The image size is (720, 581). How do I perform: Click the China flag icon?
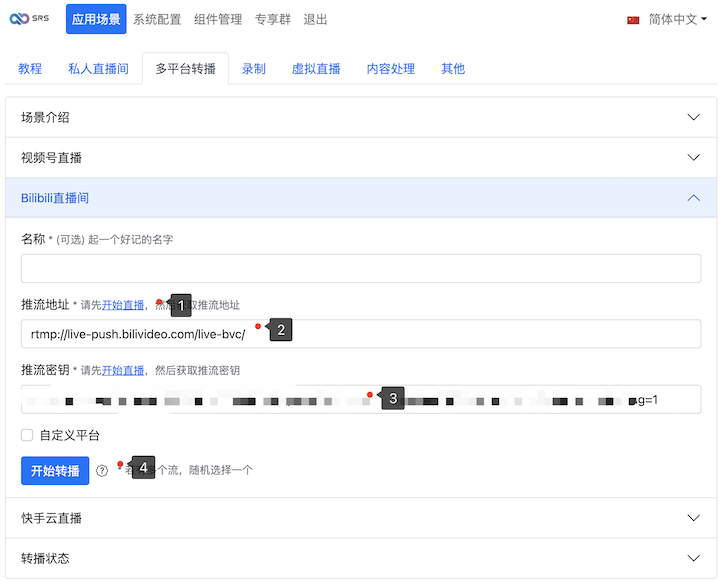pyautogui.click(x=633, y=20)
